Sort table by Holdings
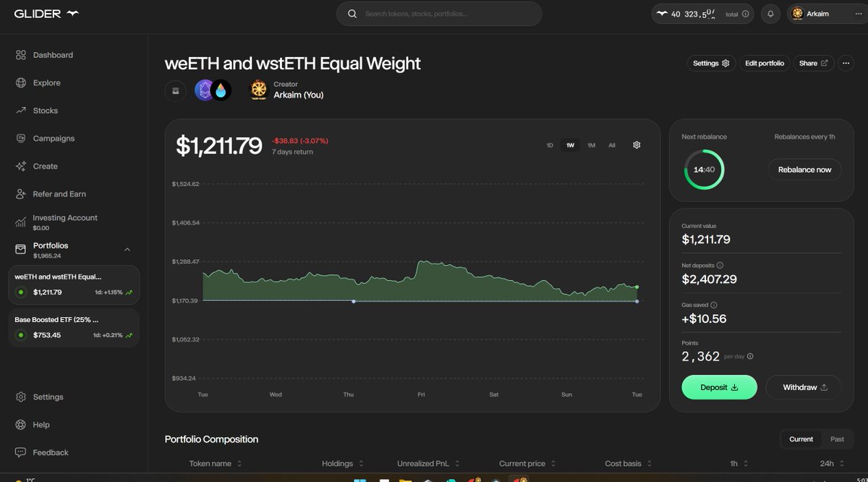Image resolution: width=868 pixels, height=482 pixels. click(342, 463)
